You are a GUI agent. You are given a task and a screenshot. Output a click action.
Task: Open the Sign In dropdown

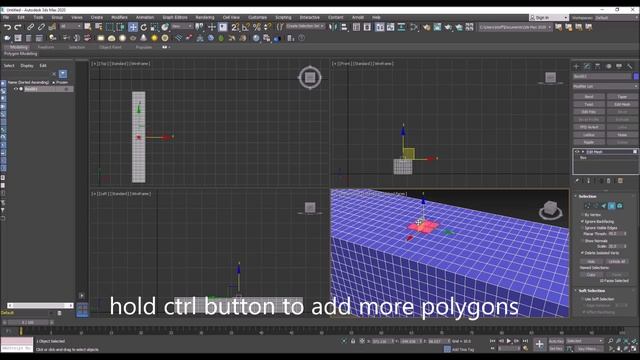(x=549, y=18)
